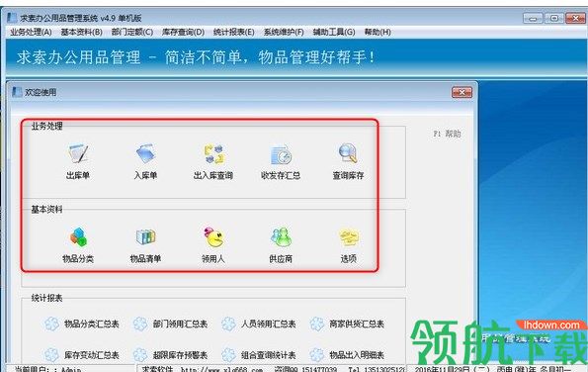Open 物品出入明细表 report

point(347,355)
